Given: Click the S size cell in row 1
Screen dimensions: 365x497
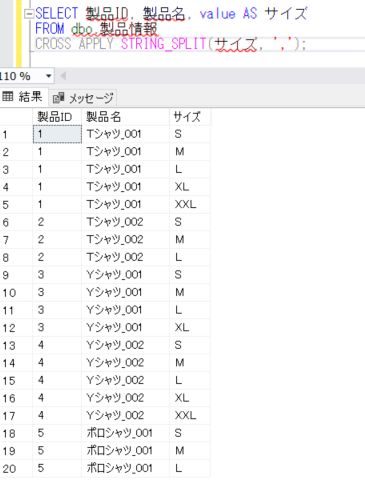Looking at the screenshot, I should click(190, 134).
